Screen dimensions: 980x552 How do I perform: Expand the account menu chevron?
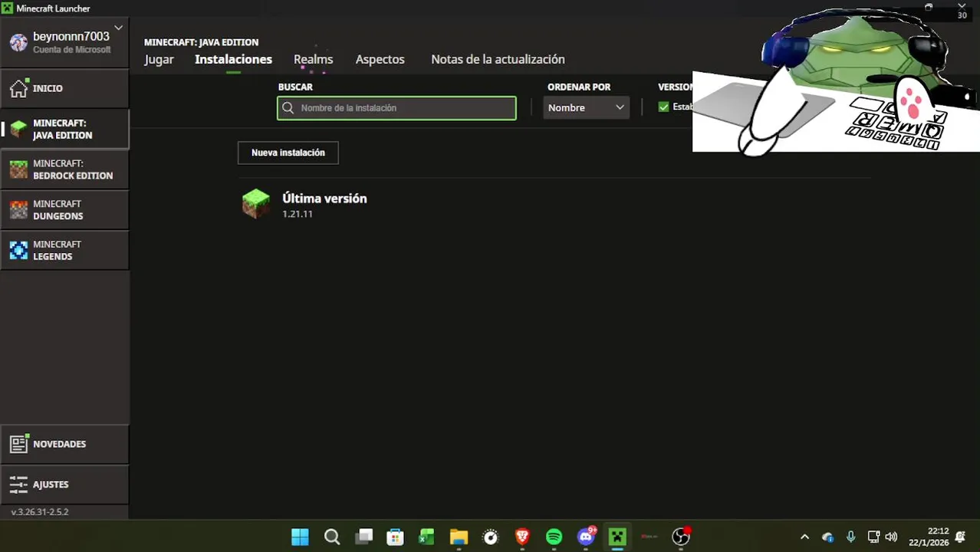(118, 28)
